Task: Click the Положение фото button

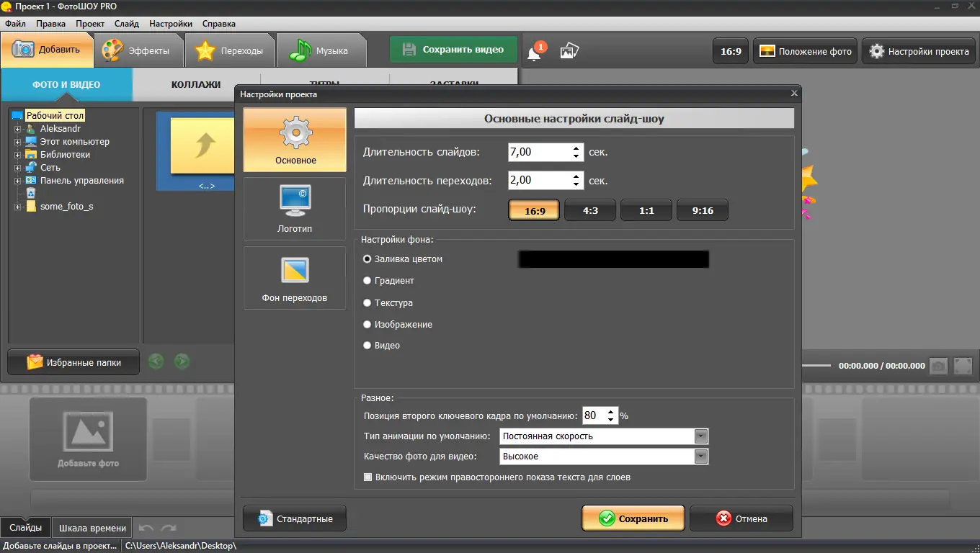Action: click(806, 51)
